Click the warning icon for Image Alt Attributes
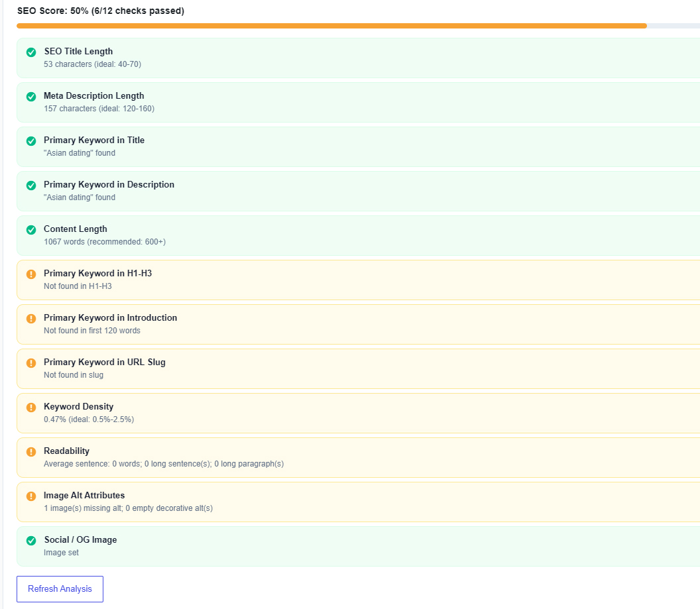This screenshot has width=700, height=609. [31, 496]
